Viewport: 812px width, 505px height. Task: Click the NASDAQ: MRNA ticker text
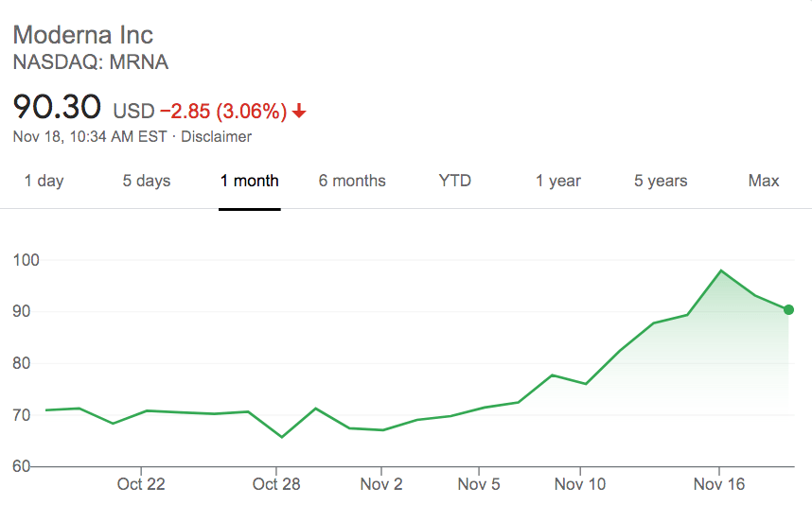point(91,63)
